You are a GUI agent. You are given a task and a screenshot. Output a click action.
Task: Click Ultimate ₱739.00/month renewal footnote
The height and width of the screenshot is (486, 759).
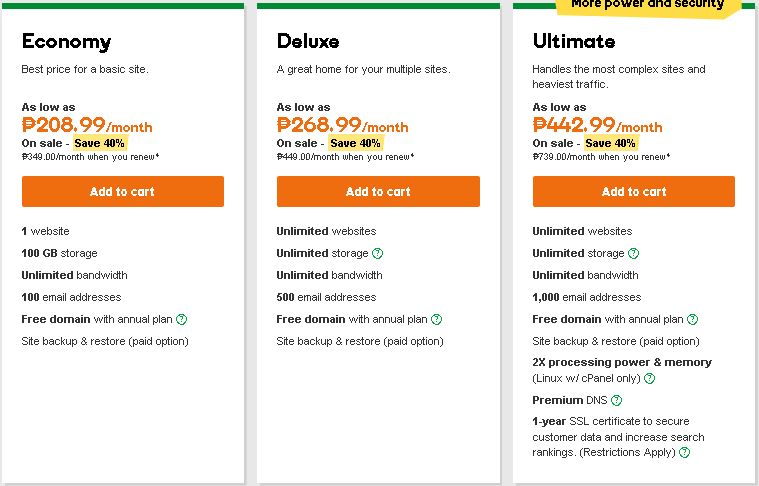602,157
